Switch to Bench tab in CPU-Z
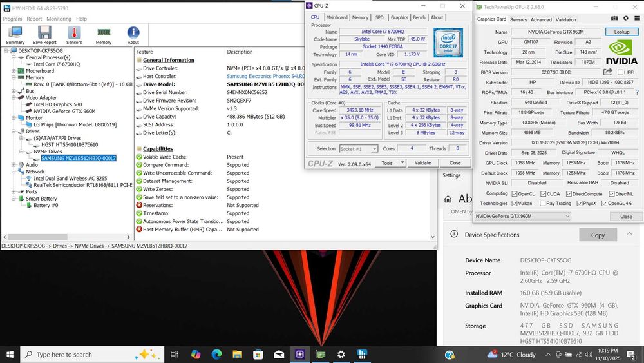Screen dimensions: 644x363 [419, 17]
